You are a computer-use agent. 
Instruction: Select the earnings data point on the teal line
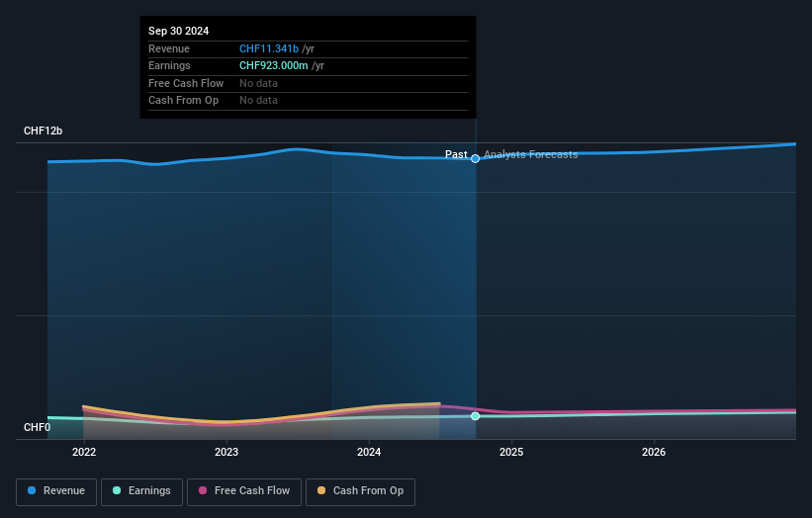coord(475,416)
